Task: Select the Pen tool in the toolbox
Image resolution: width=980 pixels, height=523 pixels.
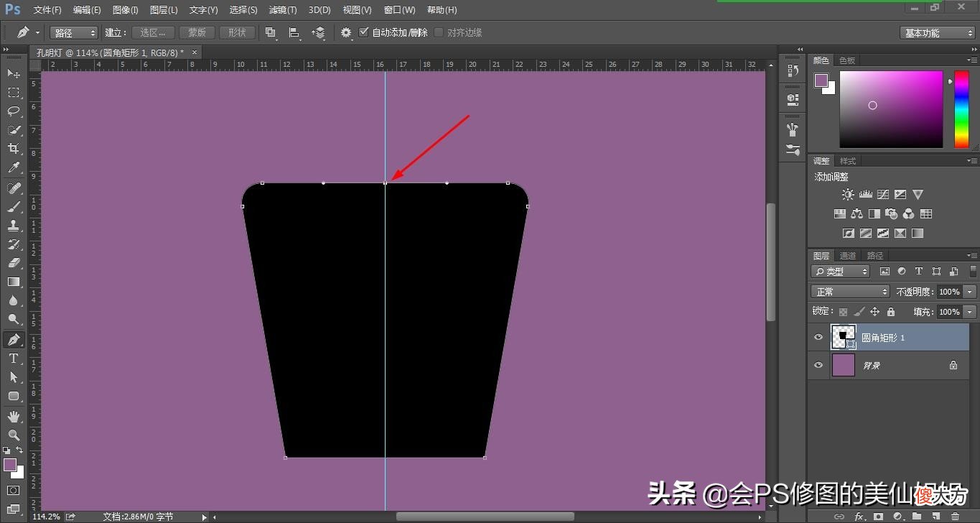Action: click(x=14, y=340)
